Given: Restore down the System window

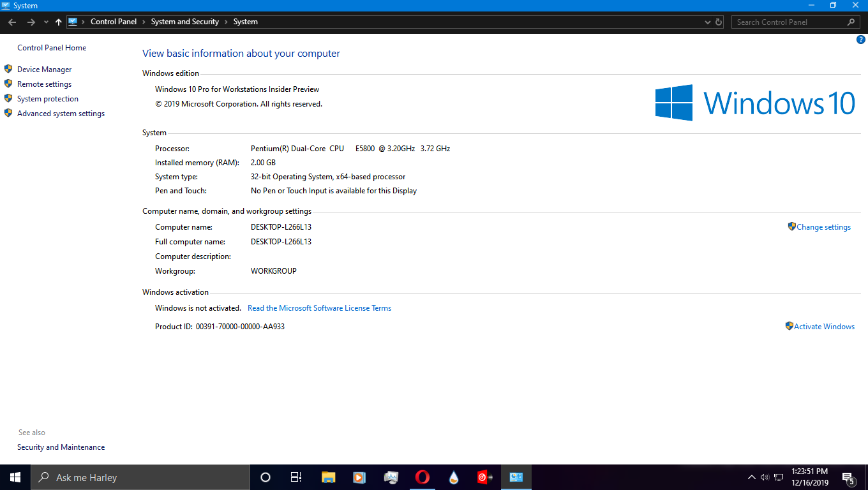Looking at the screenshot, I should pyautogui.click(x=833, y=5).
